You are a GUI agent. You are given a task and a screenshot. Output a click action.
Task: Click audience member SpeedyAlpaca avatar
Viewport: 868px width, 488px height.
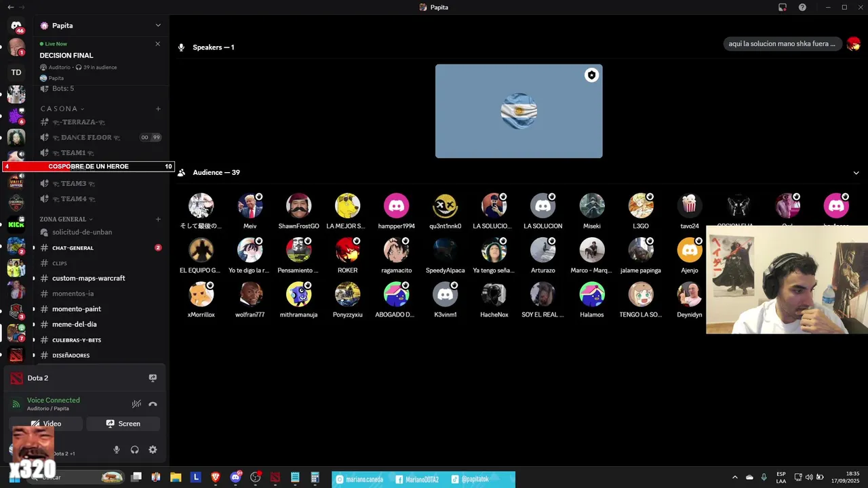click(x=446, y=250)
